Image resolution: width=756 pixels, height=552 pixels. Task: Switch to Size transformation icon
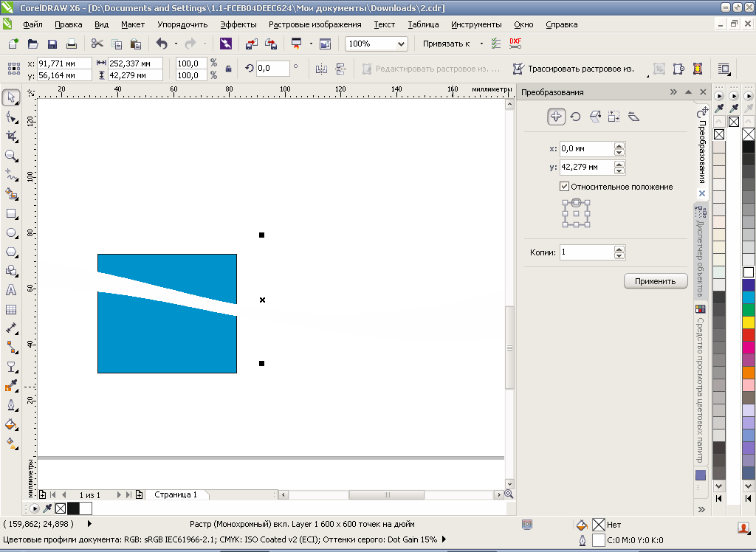tap(614, 117)
